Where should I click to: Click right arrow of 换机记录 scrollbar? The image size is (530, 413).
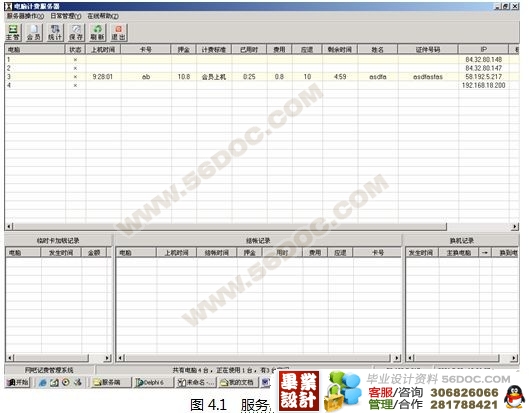click(x=514, y=358)
